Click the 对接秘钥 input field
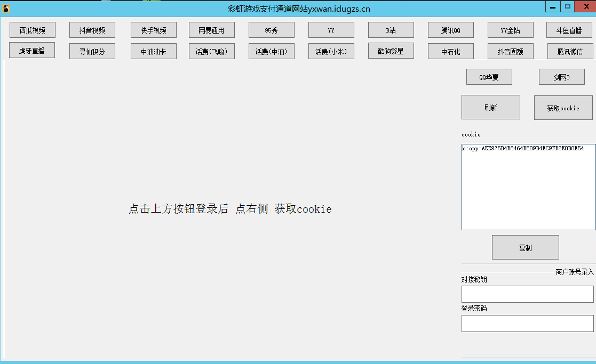This screenshot has height=364, width=596. [527, 294]
